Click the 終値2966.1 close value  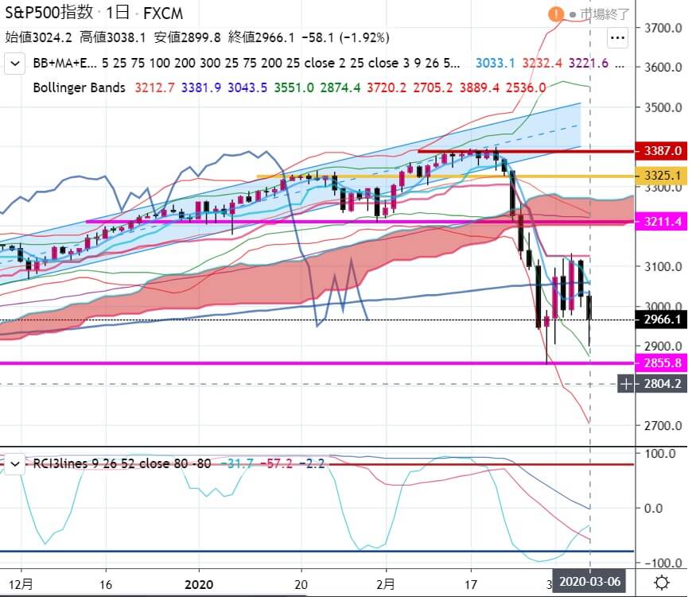tap(261, 37)
